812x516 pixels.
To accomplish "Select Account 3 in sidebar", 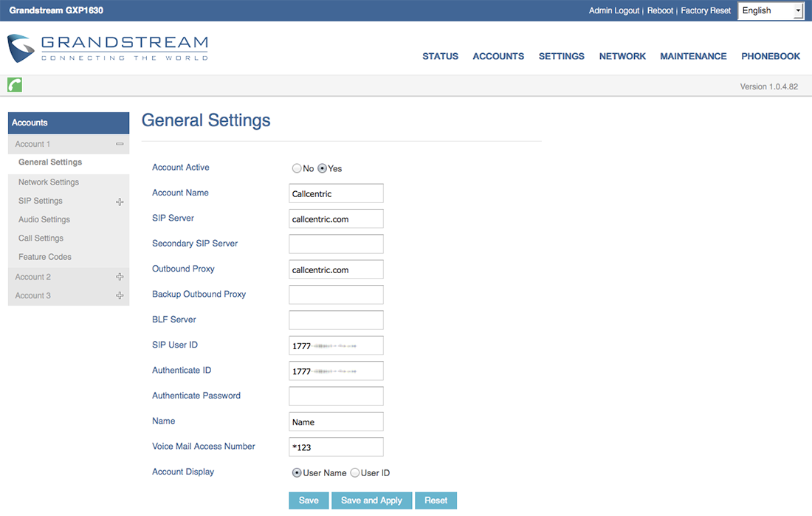I will pyautogui.click(x=32, y=295).
